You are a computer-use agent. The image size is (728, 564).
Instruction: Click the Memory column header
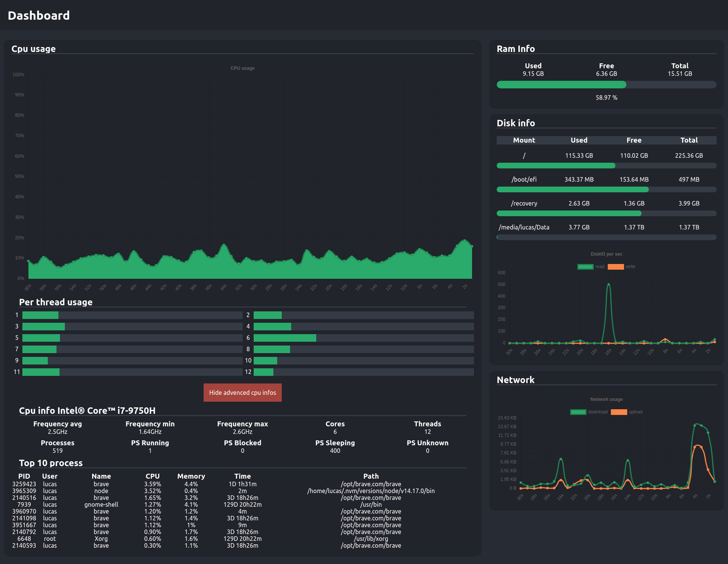click(x=191, y=476)
